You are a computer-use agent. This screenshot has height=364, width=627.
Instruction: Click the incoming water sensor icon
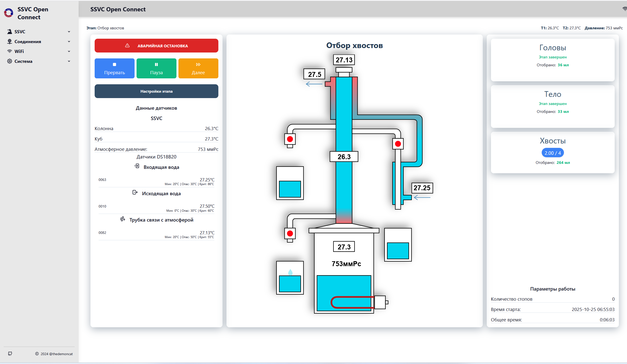tap(137, 166)
